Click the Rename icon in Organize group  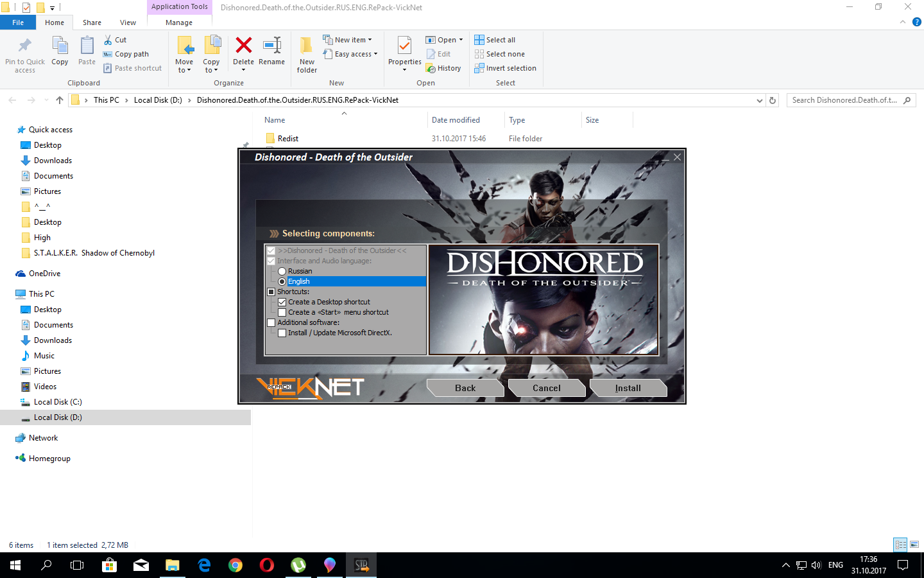point(271,46)
